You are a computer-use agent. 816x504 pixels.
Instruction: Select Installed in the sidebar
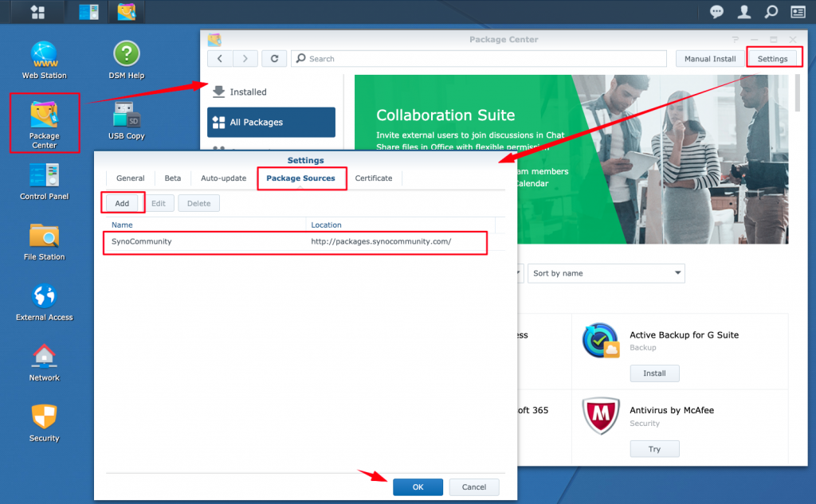[x=271, y=92]
